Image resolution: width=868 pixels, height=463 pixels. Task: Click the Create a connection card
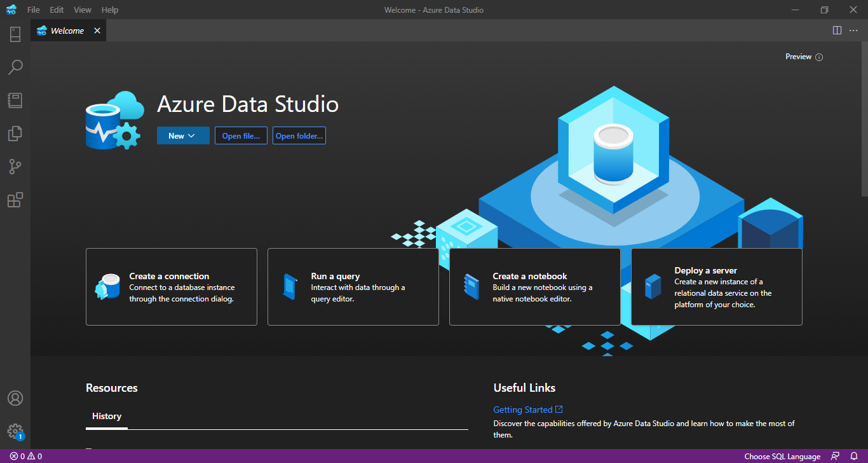click(172, 287)
